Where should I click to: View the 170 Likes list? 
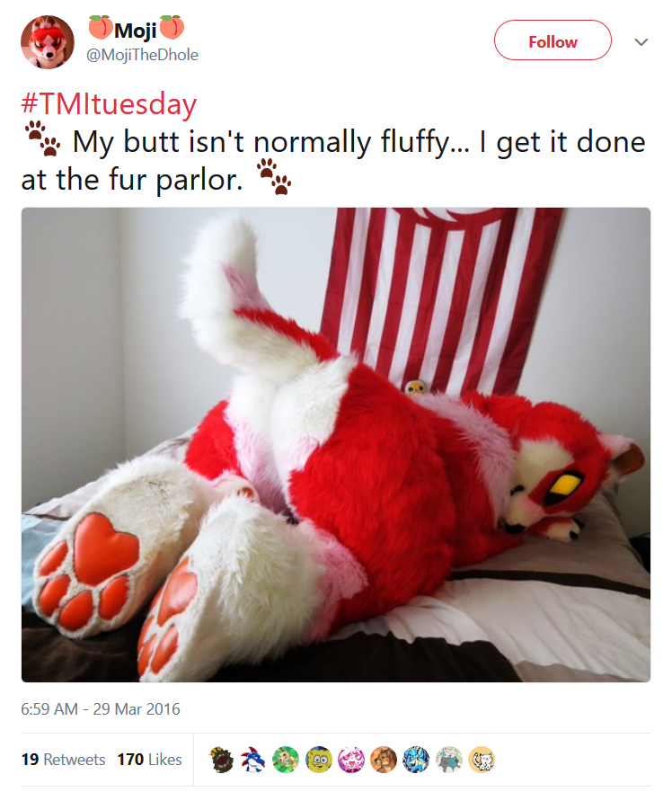[149, 759]
